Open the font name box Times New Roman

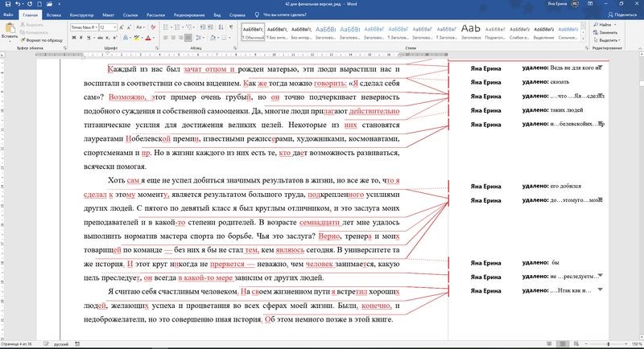pos(84,27)
